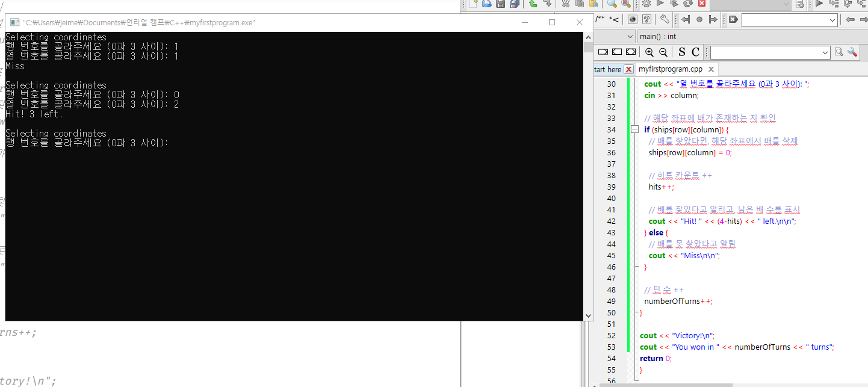
Task: Close the myfirstprogram.exe console window
Action: [579, 22]
